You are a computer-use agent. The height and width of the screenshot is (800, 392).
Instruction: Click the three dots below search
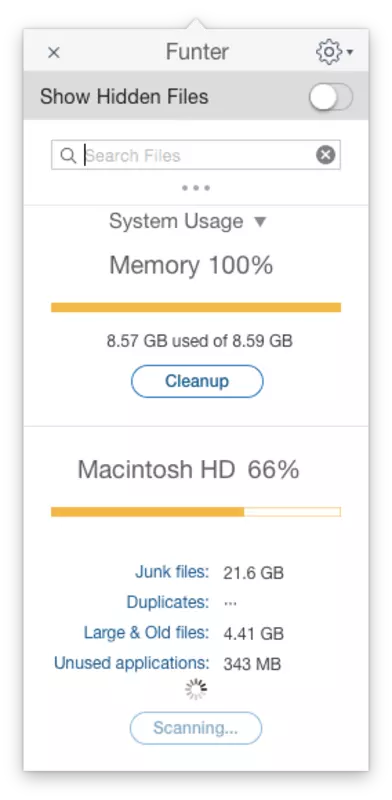coord(196,188)
